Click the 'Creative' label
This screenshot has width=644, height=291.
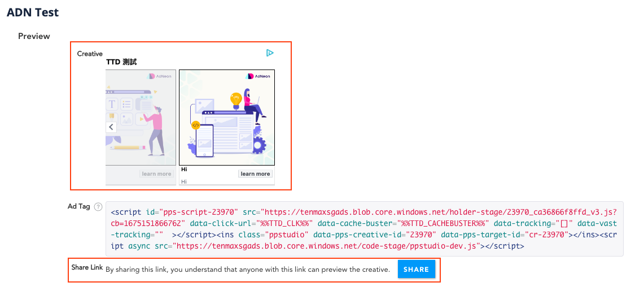(x=90, y=54)
